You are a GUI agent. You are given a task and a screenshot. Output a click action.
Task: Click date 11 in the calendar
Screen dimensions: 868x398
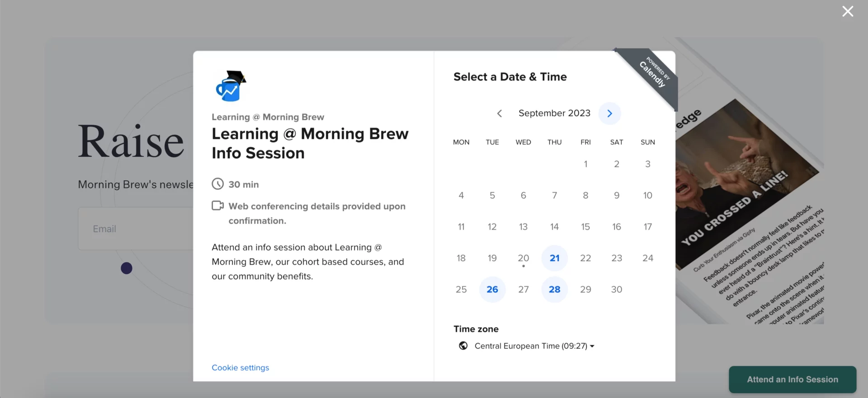click(461, 227)
